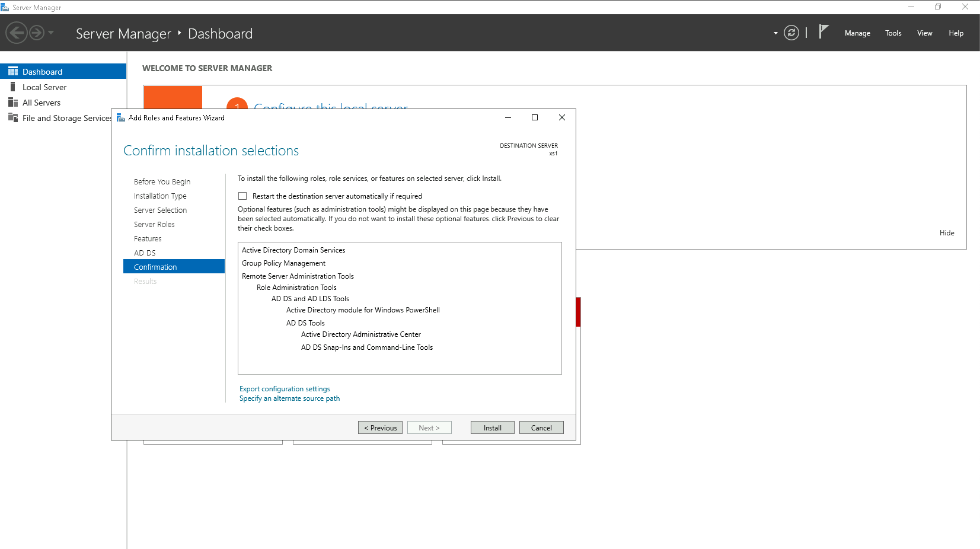Image resolution: width=980 pixels, height=549 pixels.
Task: Open the Manage menu
Action: point(857,33)
